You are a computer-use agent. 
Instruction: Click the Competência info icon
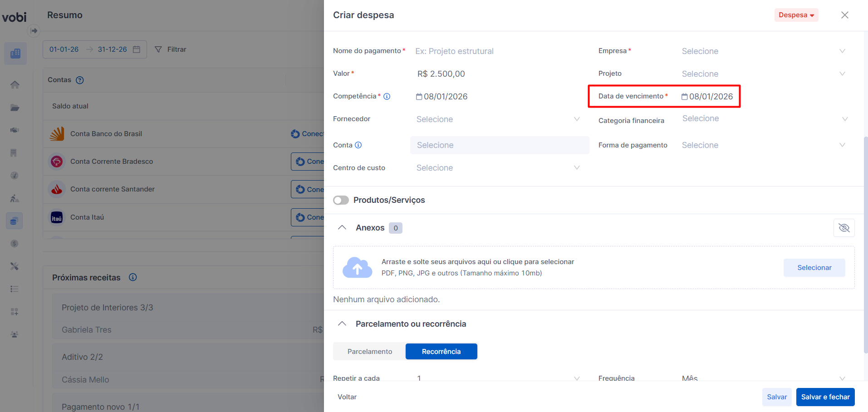387,96
